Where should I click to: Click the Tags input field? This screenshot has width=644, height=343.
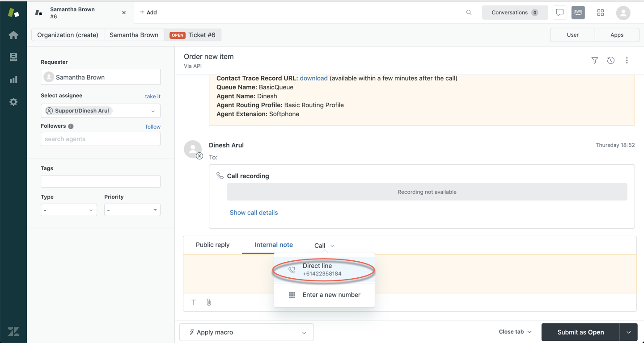click(x=101, y=181)
